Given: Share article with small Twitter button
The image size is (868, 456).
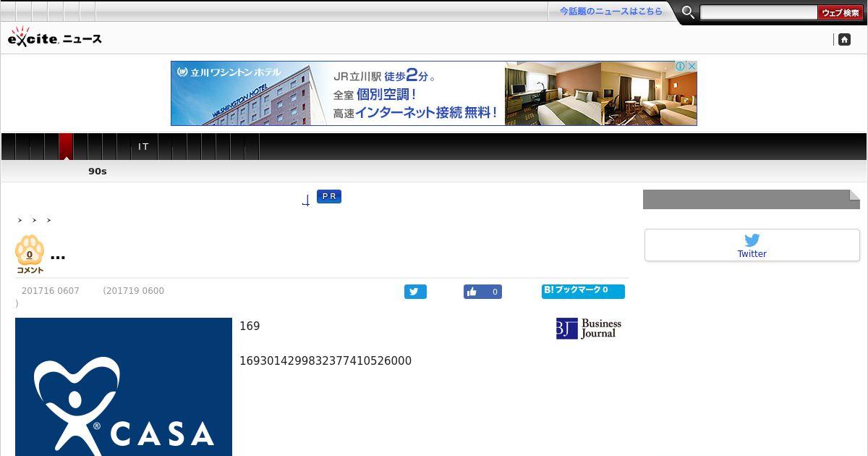Looking at the screenshot, I should pyautogui.click(x=415, y=292).
